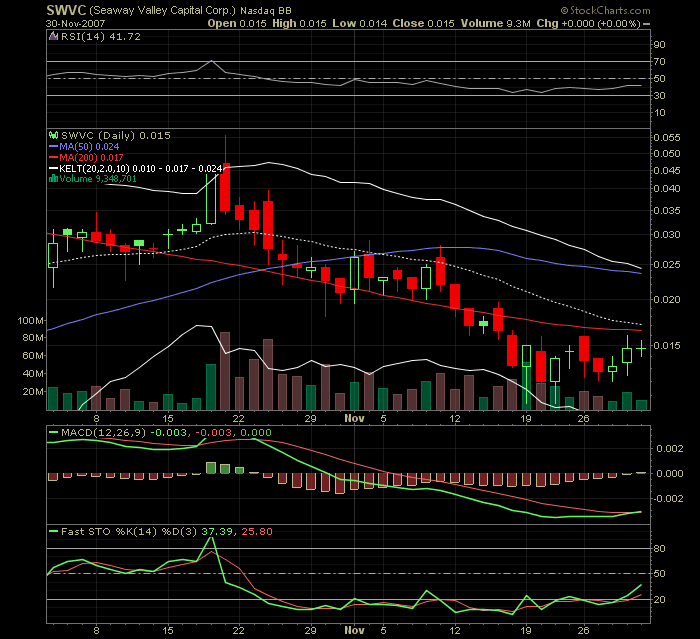Click the 30 level on the RSI scale

click(x=660, y=96)
